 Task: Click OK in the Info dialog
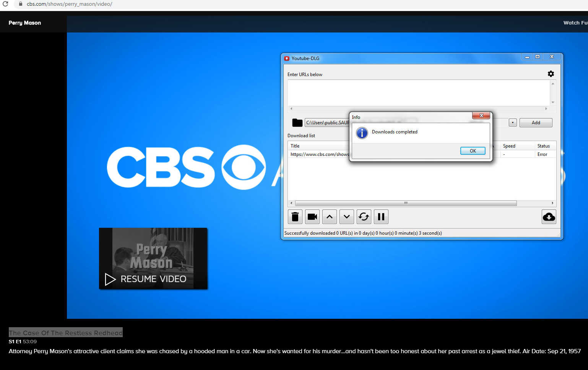pyautogui.click(x=473, y=151)
